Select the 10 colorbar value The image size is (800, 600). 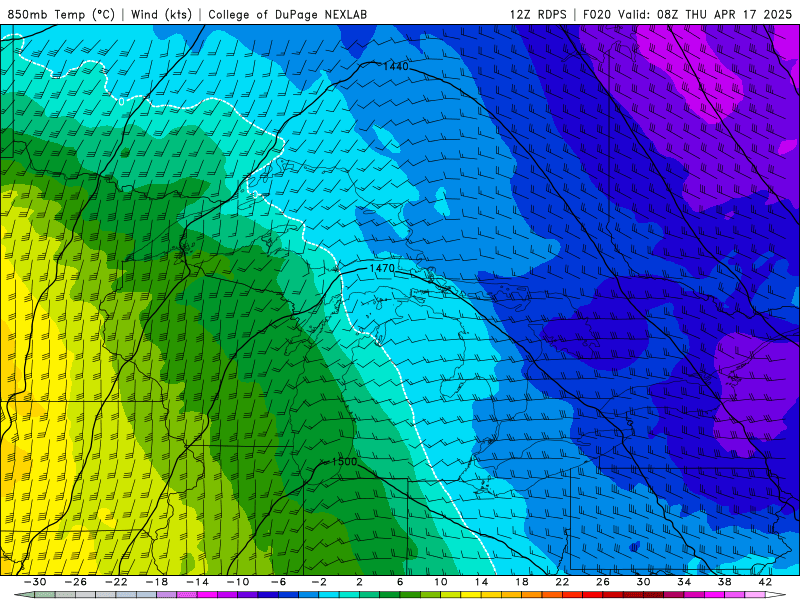click(441, 582)
